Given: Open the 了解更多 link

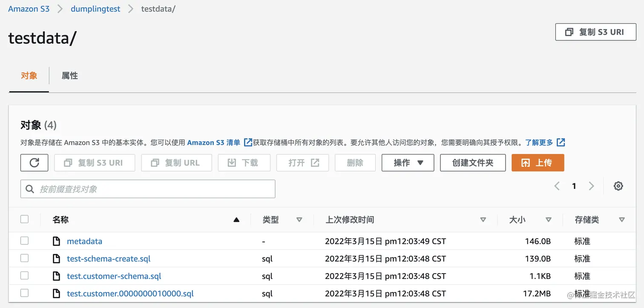Looking at the screenshot, I should [539, 143].
